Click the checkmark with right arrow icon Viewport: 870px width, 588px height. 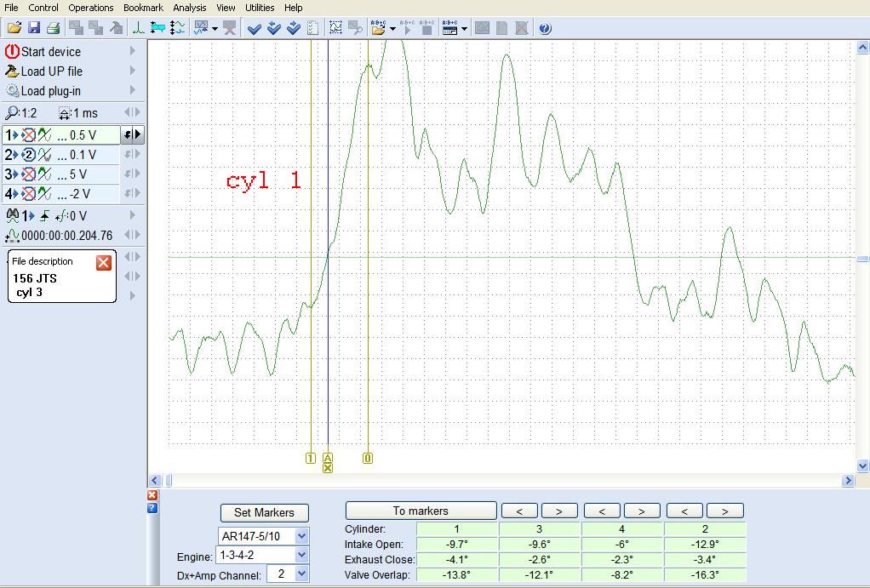294,28
